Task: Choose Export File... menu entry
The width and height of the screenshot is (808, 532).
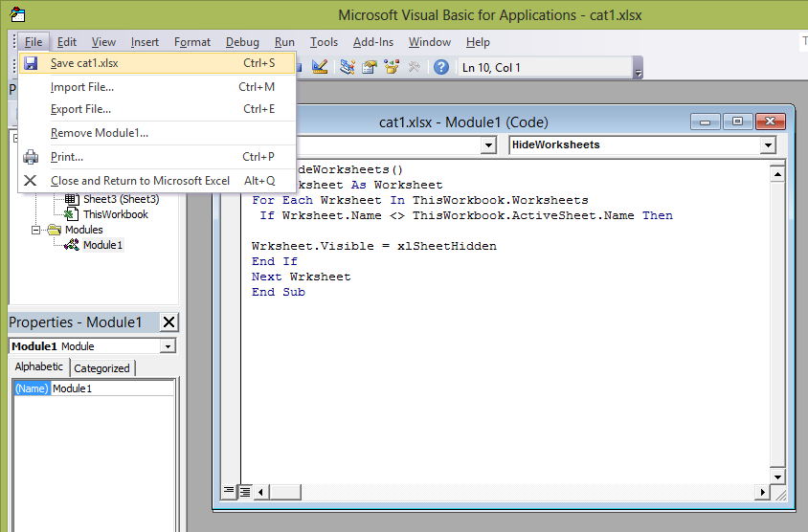Action: [x=157, y=109]
